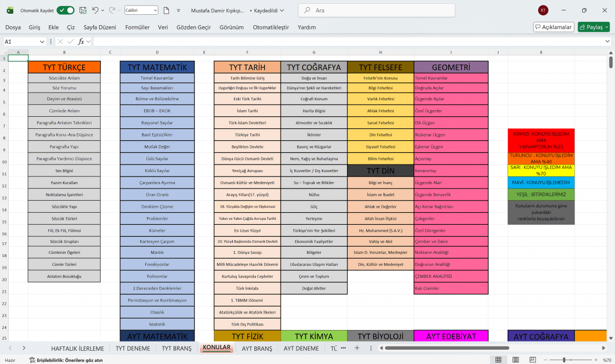
Task: Click the Ara search box
Action: [x=377, y=10]
